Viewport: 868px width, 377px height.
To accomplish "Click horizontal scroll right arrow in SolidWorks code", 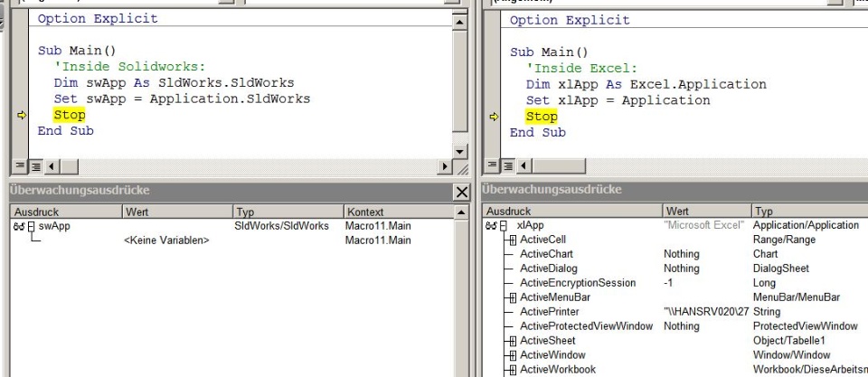I will [446, 166].
